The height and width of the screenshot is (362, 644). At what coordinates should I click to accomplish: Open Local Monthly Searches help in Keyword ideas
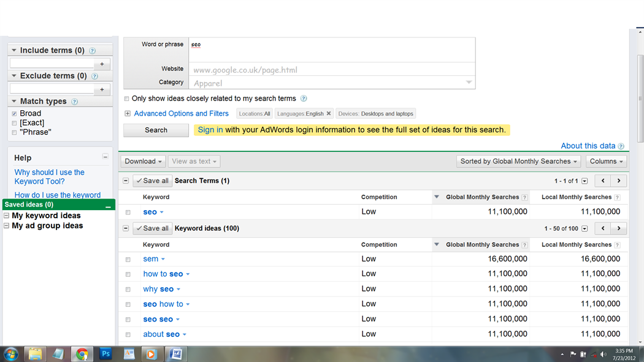pos(617,245)
